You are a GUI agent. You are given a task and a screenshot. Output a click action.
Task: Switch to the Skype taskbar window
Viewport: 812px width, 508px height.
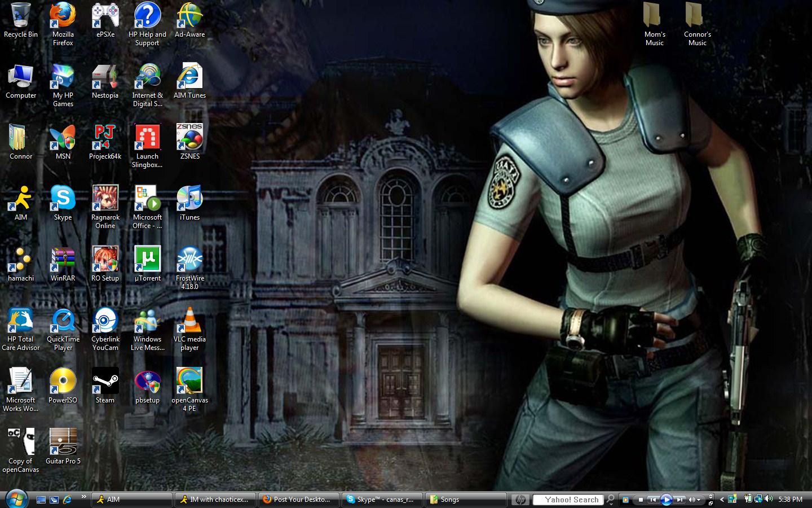point(382,500)
